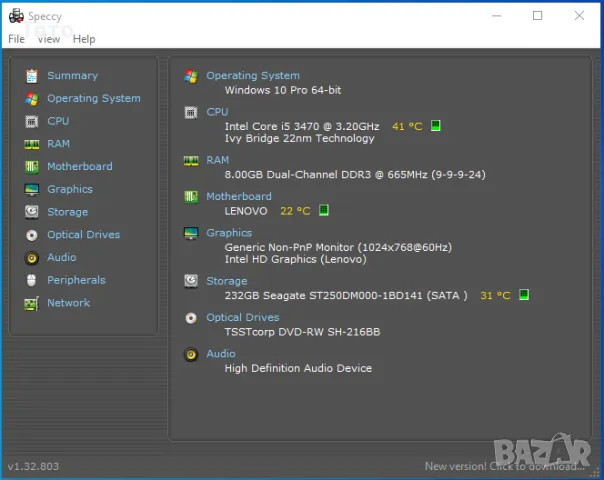Click green indicator next to storage 31 °C
The image size is (604, 480).
[x=523, y=295]
